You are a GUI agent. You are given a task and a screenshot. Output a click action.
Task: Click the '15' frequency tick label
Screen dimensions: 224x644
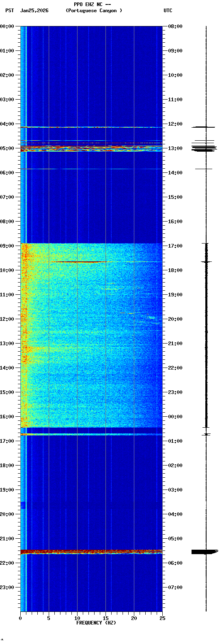point(106,618)
